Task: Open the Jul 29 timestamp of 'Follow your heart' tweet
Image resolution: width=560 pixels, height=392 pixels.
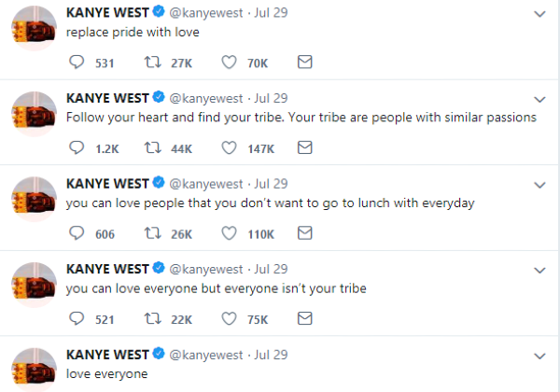Action: 271,99
